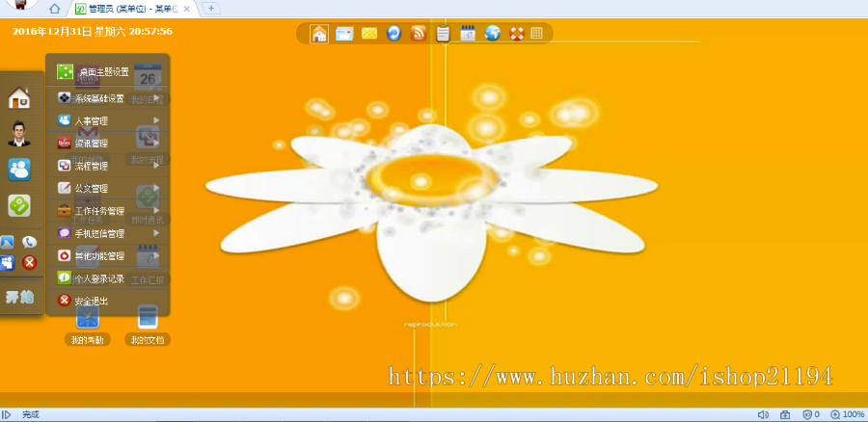The image size is (868, 422).
Task: Open a new browser tab with plus
Action: coord(211,9)
